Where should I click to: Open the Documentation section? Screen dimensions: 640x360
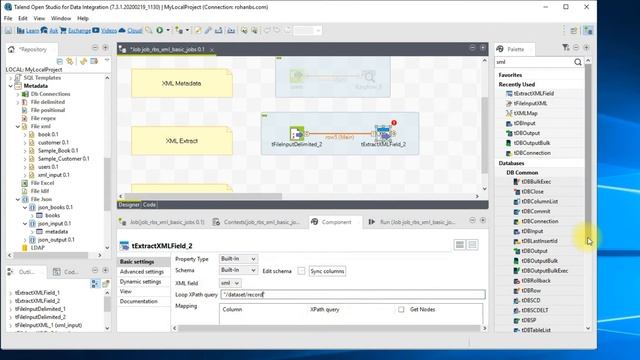139,301
